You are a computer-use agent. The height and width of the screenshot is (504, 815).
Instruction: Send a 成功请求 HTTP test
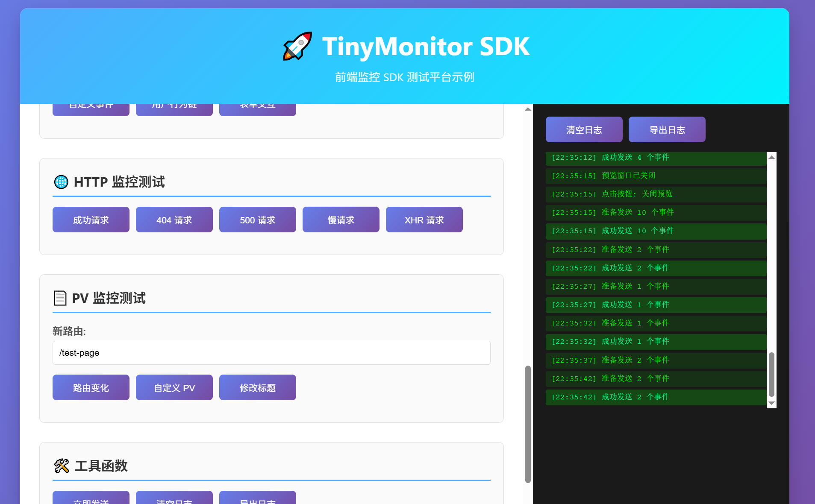(x=91, y=220)
